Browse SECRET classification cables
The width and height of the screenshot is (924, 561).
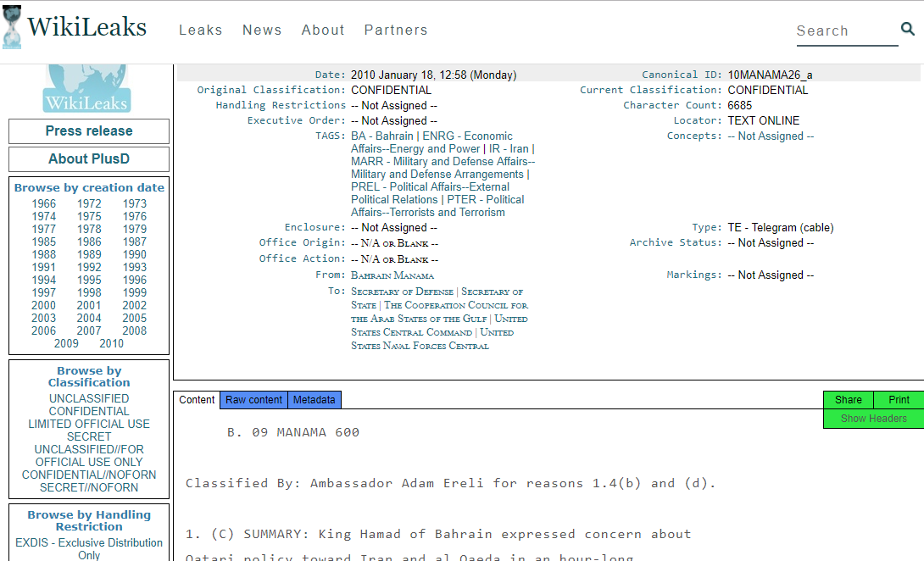pos(89,436)
